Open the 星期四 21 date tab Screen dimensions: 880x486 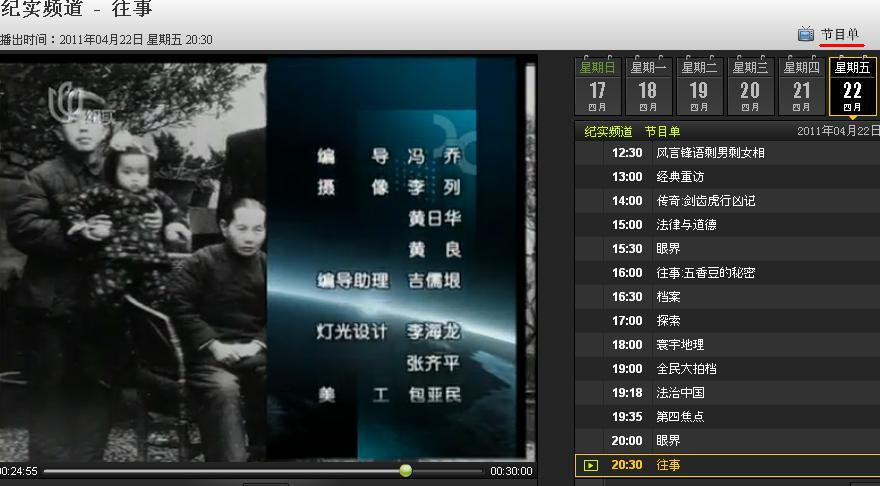(801, 87)
